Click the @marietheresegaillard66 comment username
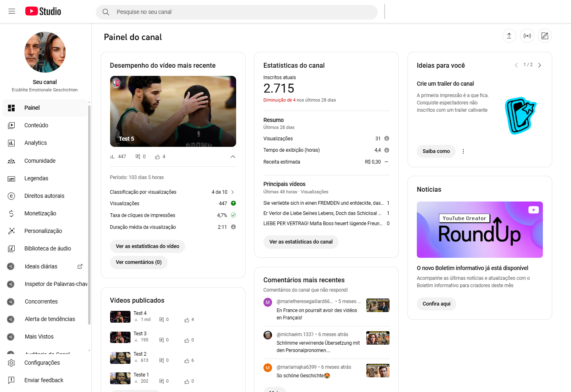The height and width of the screenshot is (392, 571). coord(305,301)
